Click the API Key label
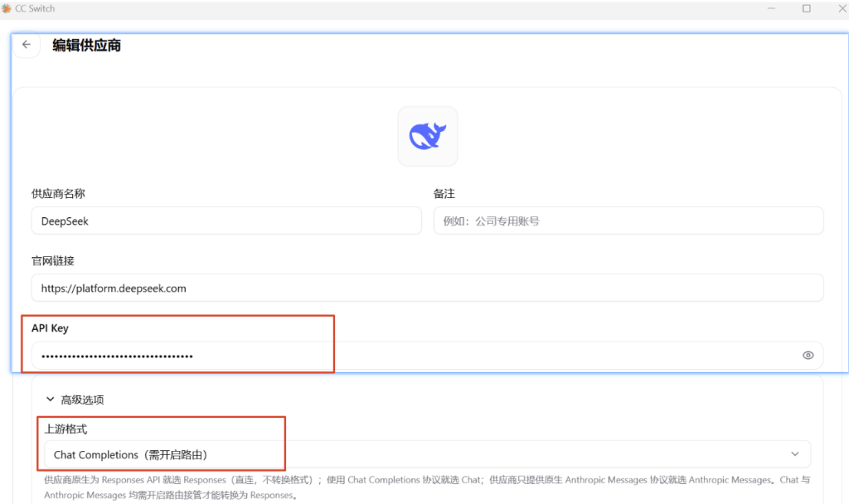 (x=50, y=328)
